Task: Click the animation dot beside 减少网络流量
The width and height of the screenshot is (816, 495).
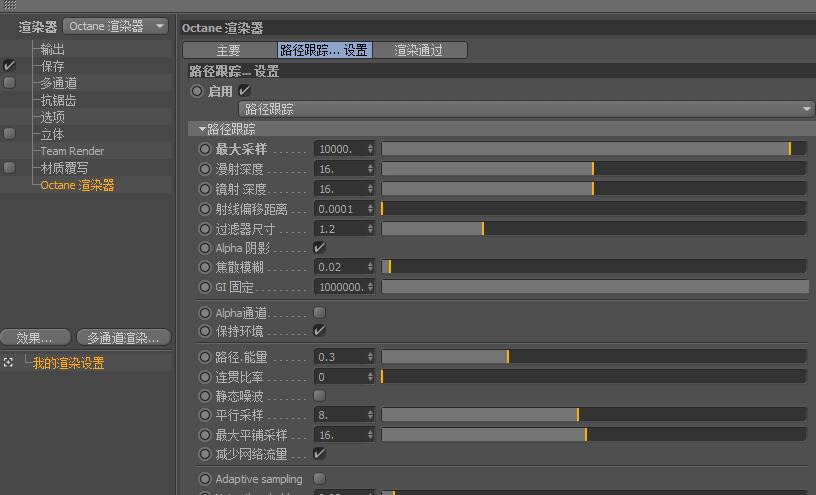Action: click(x=205, y=454)
